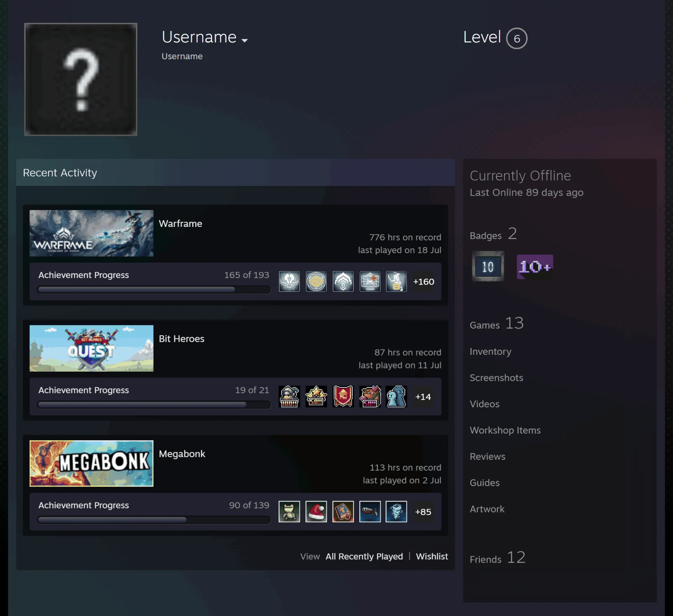This screenshot has height=616, width=673.
Task: Show Bit Heroes +14 more achievements
Action: tap(423, 397)
